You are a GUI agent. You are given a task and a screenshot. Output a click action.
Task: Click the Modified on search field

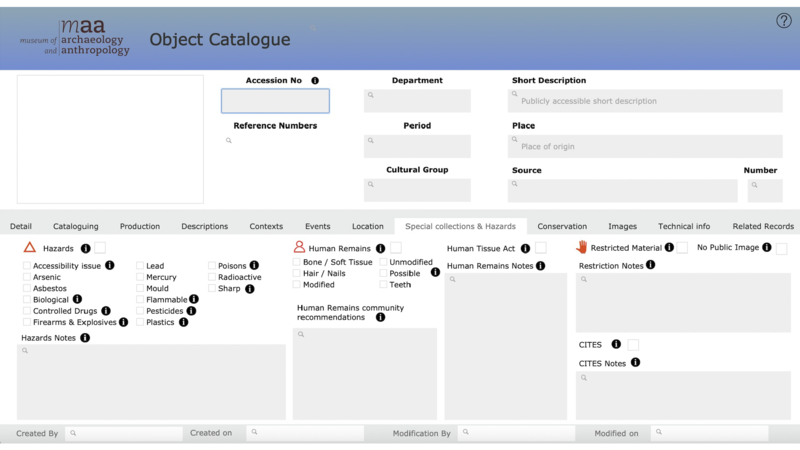[710, 433]
